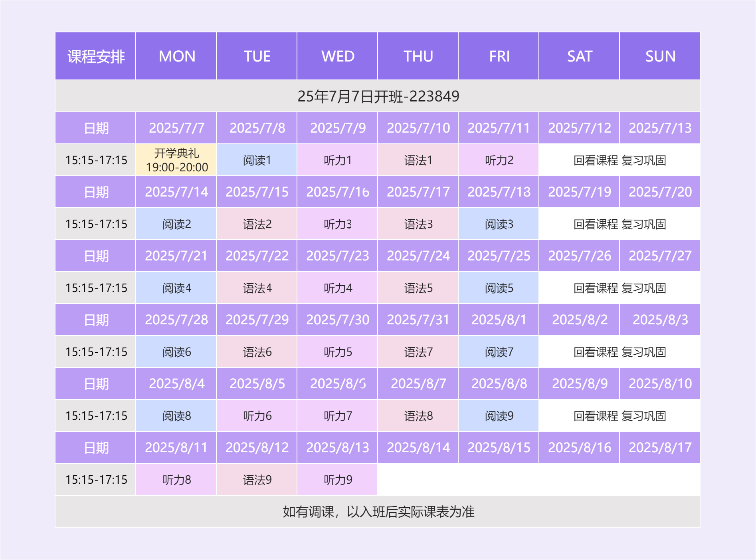This screenshot has height=560, width=756.
Task: Select the 2025/7/31 date cell
Action: coord(418,320)
